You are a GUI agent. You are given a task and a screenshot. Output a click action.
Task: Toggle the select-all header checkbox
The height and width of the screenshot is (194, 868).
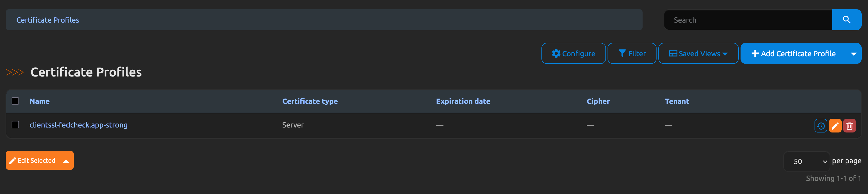click(x=15, y=101)
